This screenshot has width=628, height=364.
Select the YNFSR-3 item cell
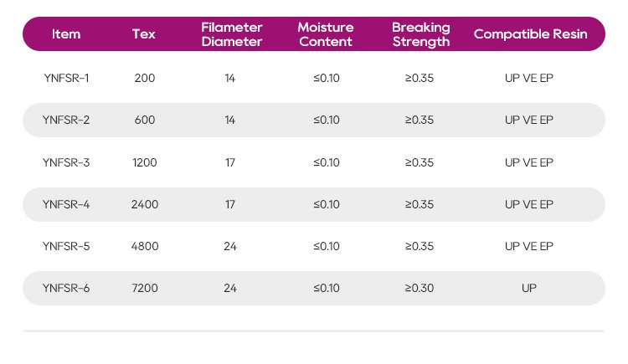[66, 162]
